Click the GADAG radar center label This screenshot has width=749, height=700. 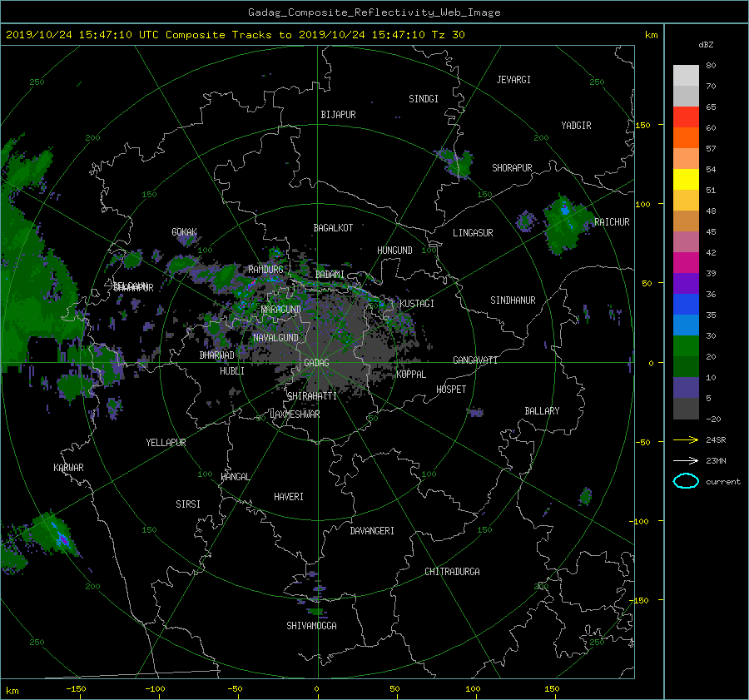coord(317,363)
